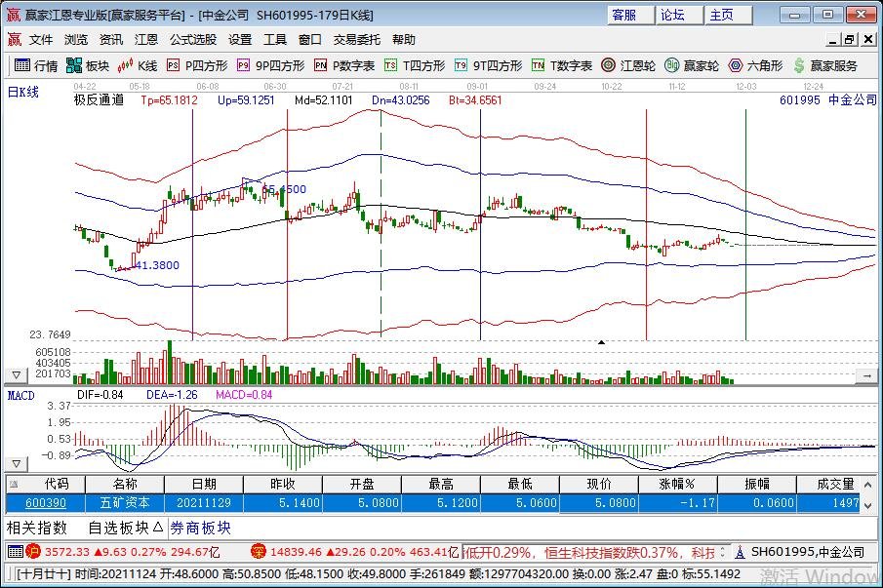Click the keyboard grid icon in status bar
The image size is (883, 588).
click(16, 552)
